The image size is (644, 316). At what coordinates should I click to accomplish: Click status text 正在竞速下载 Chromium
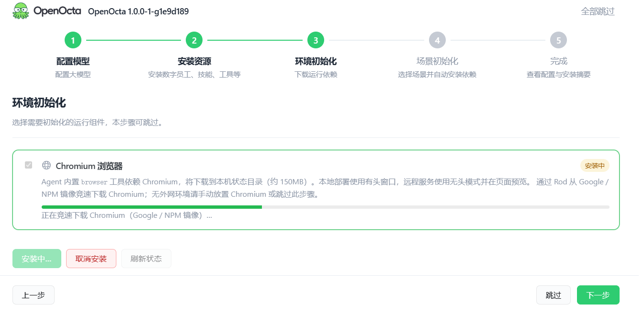(x=127, y=215)
